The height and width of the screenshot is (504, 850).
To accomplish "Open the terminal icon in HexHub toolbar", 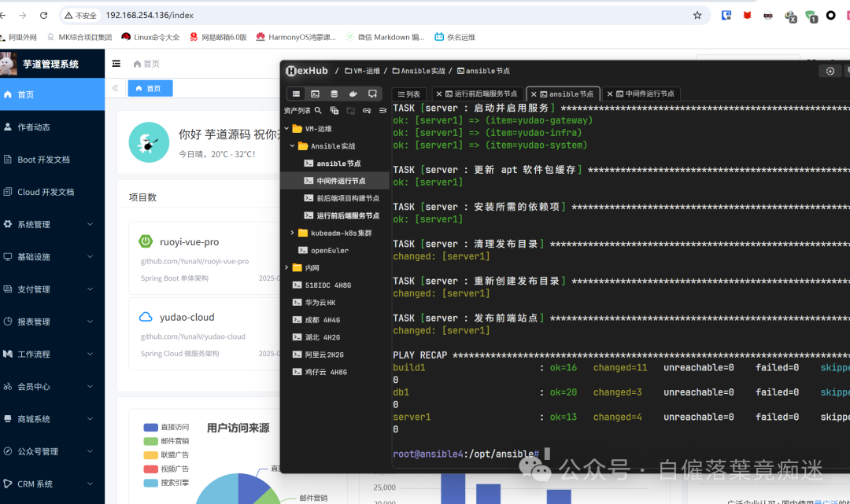I will click(314, 94).
